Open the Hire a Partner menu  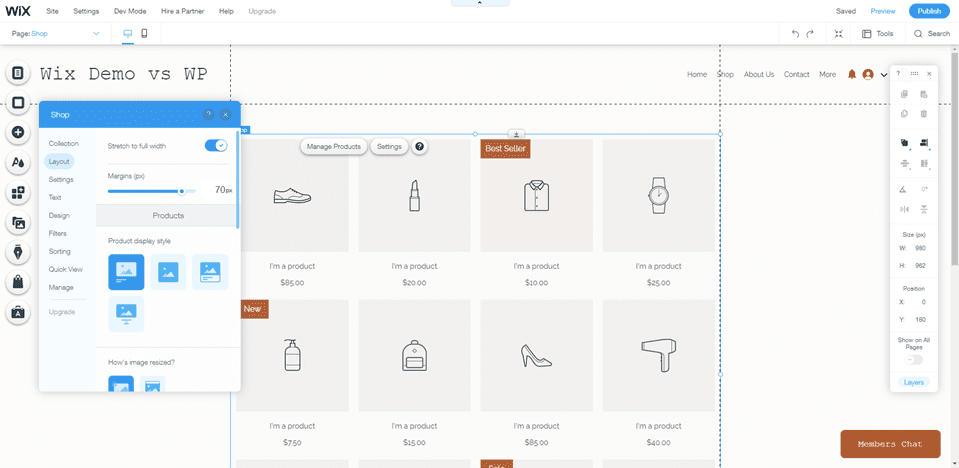click(x=183, y=11)
